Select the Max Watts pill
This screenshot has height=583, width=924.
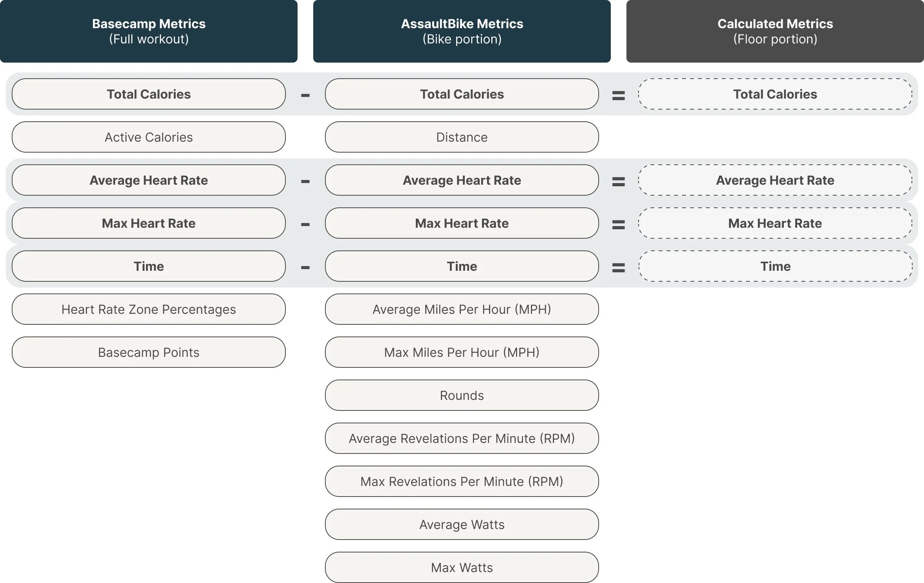pyautogui.click(x=462, y=567)
